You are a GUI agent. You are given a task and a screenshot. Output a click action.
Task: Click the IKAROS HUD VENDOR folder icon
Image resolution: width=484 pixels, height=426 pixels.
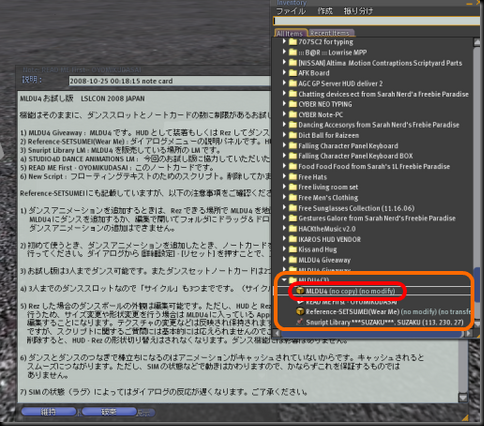pos(293,239)
